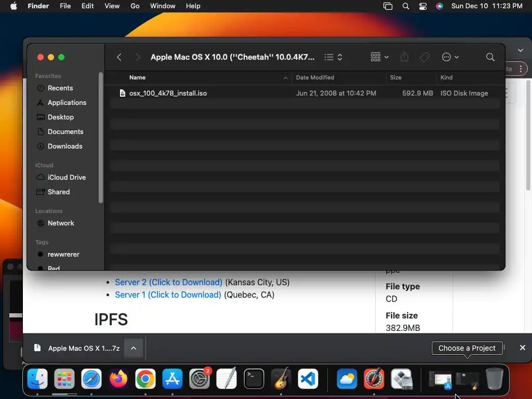Open the Edit menu
The image size is (532, 399).
click(87, 6)
